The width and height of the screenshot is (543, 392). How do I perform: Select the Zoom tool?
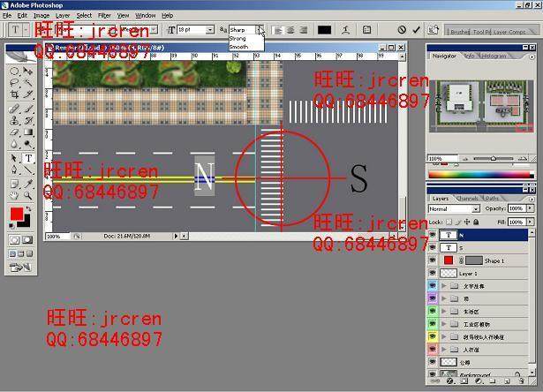click(28, 195)
